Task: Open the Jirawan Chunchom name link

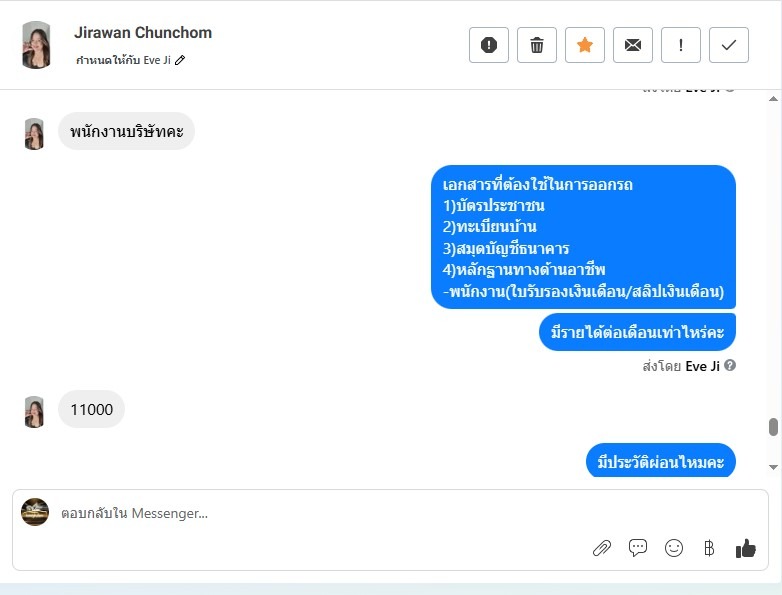Action: coord(143,32)
